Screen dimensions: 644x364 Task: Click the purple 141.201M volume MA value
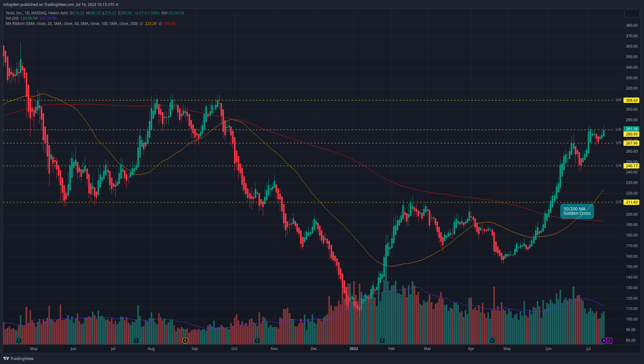[x=48, y=18]
